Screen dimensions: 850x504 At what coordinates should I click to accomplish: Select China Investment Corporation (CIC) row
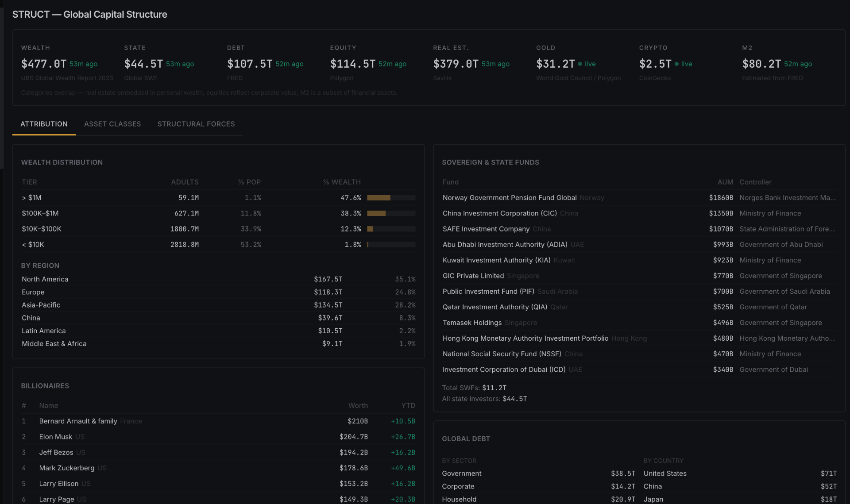pos(639,213)
